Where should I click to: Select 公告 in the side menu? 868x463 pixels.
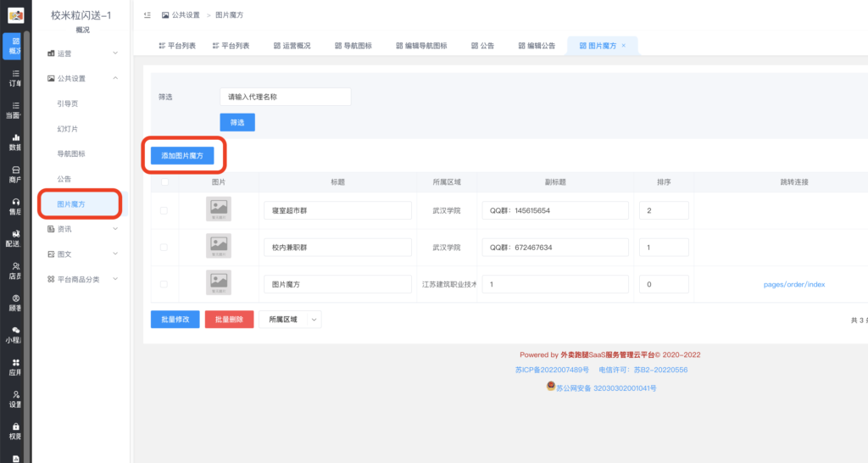pyautogui.click(x=64, y=179)
